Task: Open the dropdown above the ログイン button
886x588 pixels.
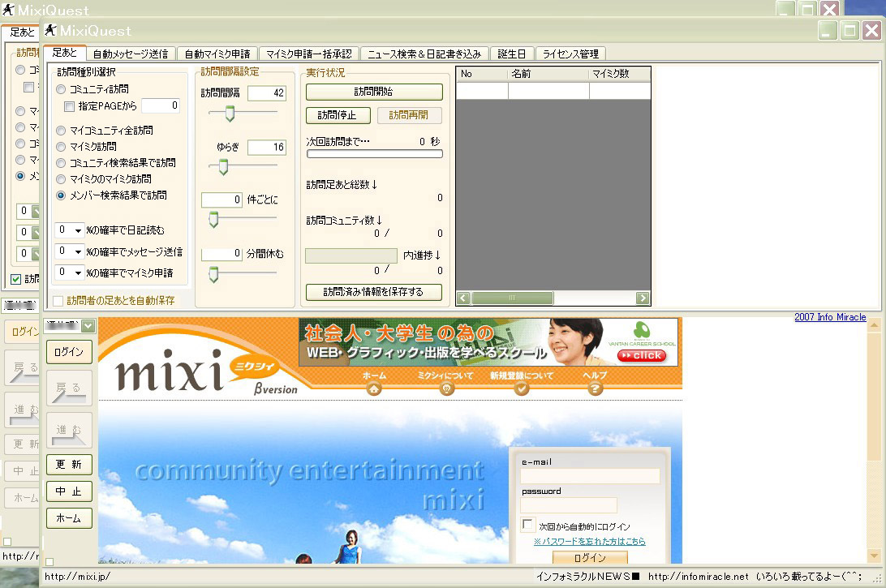Action: click(88, 326)
